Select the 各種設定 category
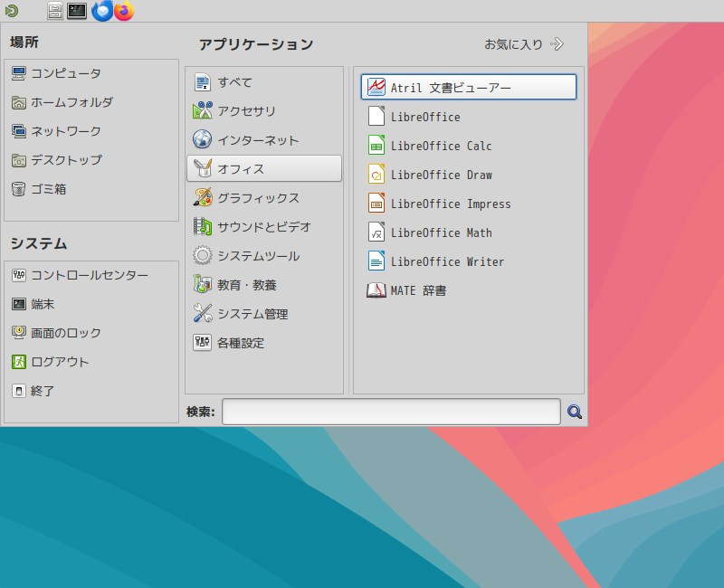 click(x=264, y=343)
